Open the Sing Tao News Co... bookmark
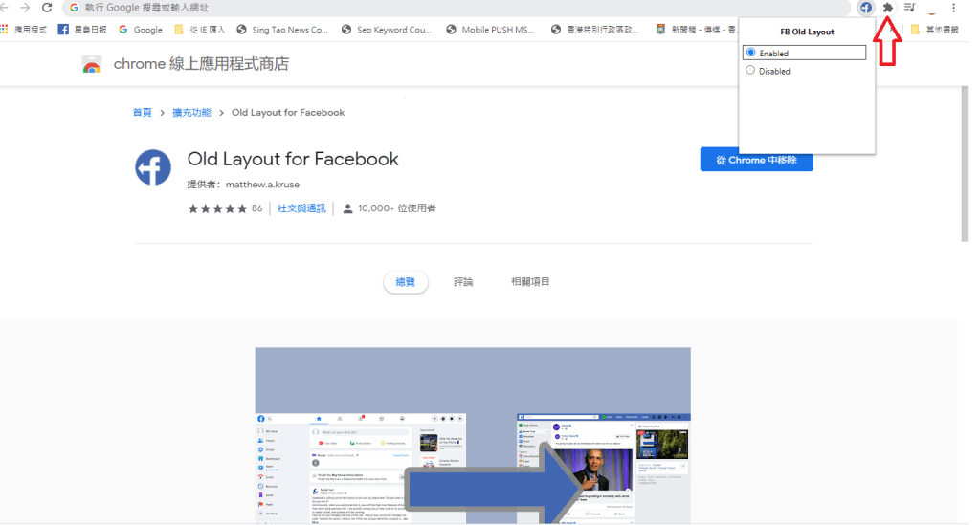This screenshot has height=525, width=980. coord(282,30)
